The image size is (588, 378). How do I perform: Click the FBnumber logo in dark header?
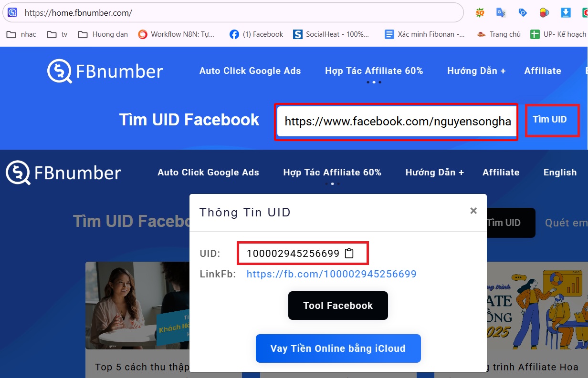pos(63,173)
